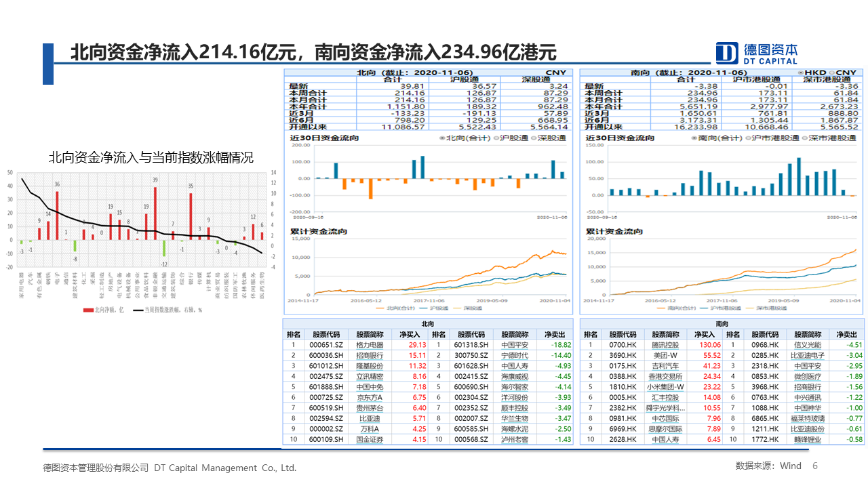The image size is (868, 488).
Task: Click stock name 隆基股份
Action: [370, 366]
